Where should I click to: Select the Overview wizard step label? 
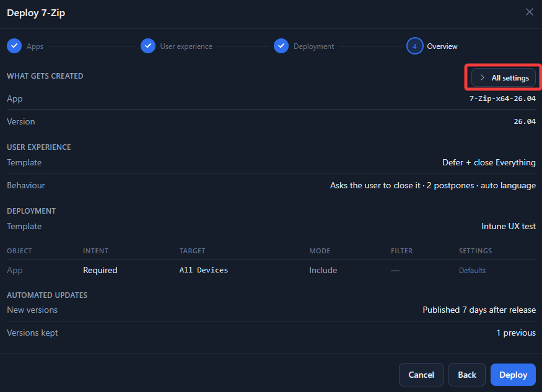[x=442, y=46]
